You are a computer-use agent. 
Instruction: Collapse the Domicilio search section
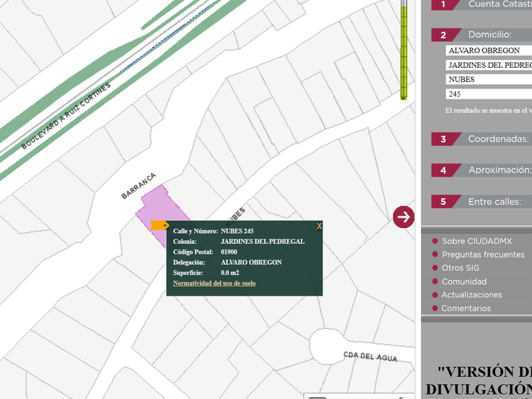point(481,35)
